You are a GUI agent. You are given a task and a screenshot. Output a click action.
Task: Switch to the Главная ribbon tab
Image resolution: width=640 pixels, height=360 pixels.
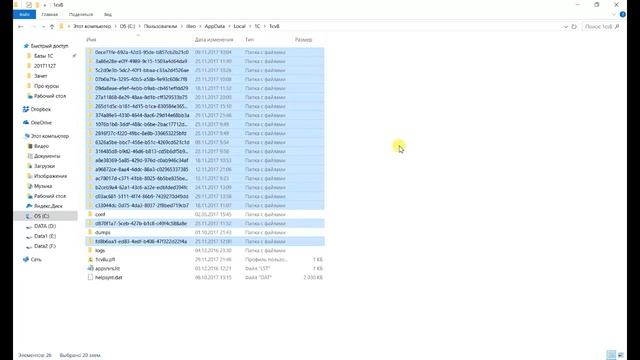(x=49, y=14)
